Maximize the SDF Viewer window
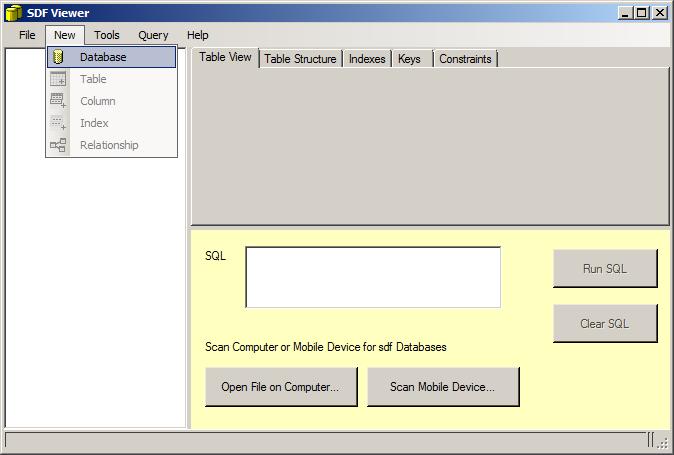Image resolution: width=674 pixels, height=455 pixels. 641,13
